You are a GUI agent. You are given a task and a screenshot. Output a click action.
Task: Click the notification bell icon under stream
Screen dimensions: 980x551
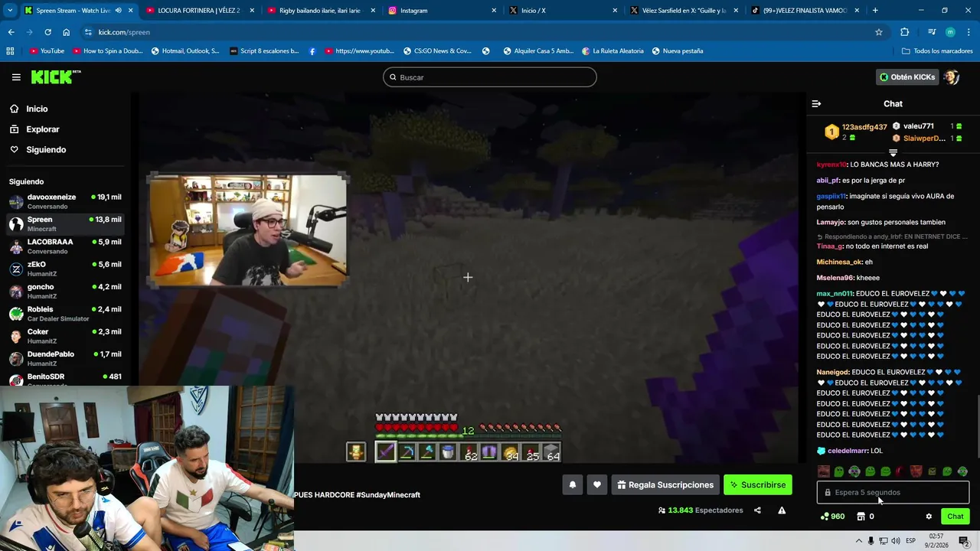click(573, 484)
